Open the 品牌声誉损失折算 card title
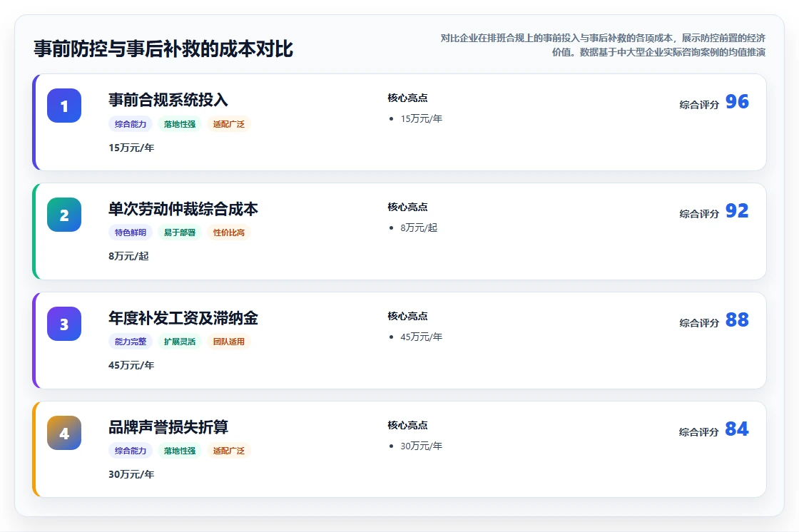The image size is (799, 532). tap(168, 427)
